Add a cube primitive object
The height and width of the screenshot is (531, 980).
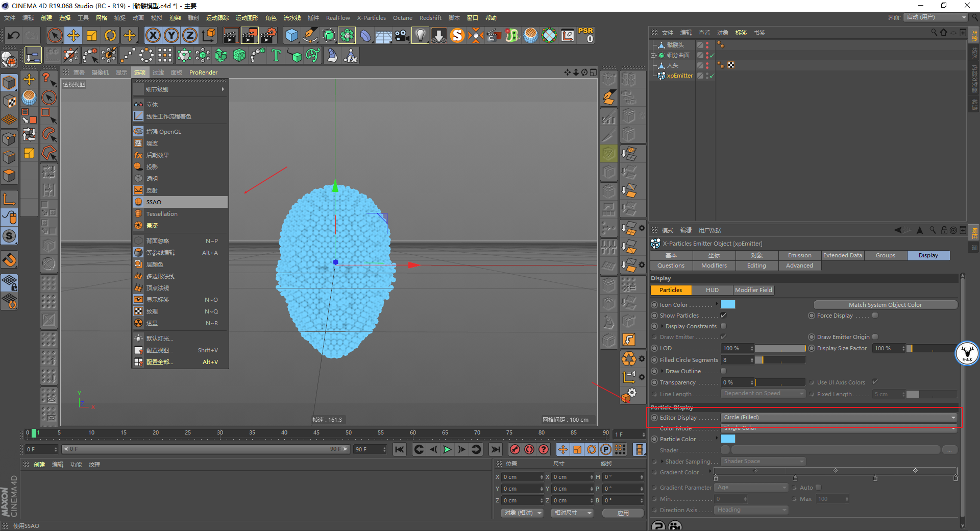tap(292, 35)
